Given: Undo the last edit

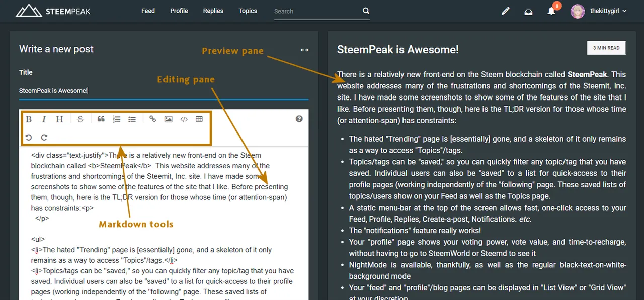Looking at the screenshot, I should (29, 137).
